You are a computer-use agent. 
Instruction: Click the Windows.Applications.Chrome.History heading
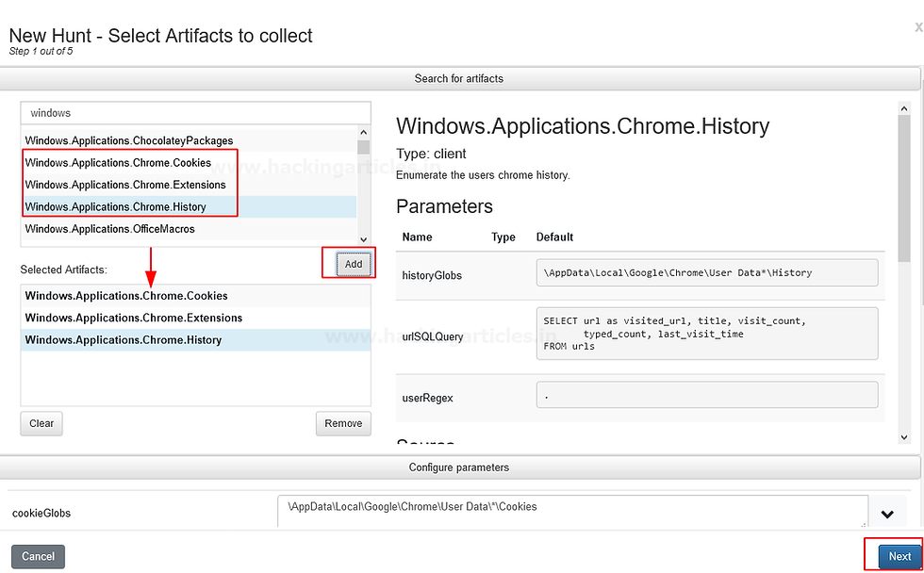coord(583,126)
